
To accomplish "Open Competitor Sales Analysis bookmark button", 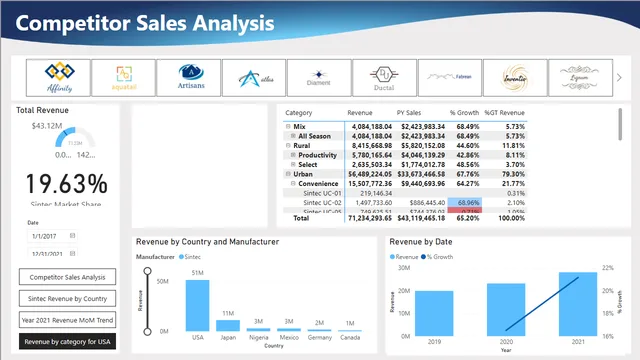I will (67, 277).
